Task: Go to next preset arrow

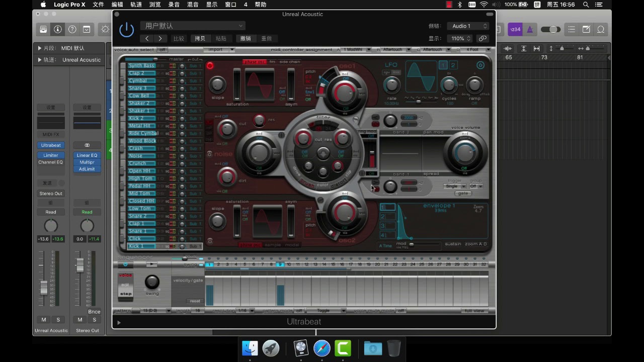Action: (160, 38)
